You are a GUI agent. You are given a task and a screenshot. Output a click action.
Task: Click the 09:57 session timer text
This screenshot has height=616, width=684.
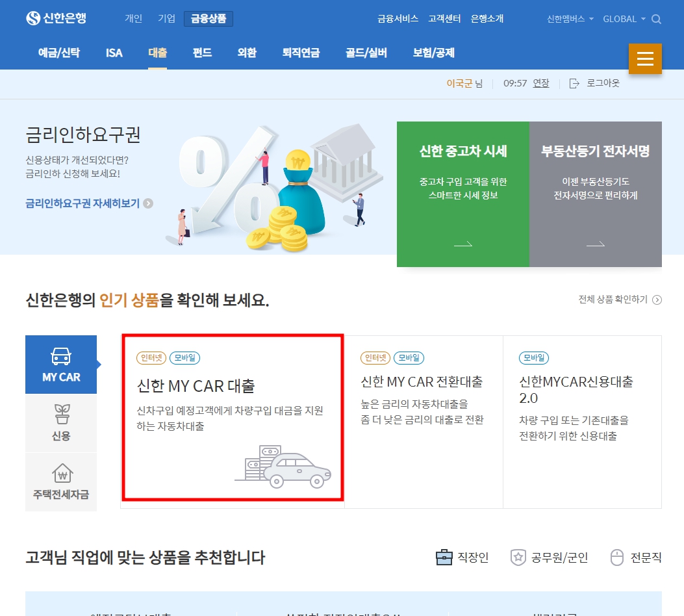[515, 83]
